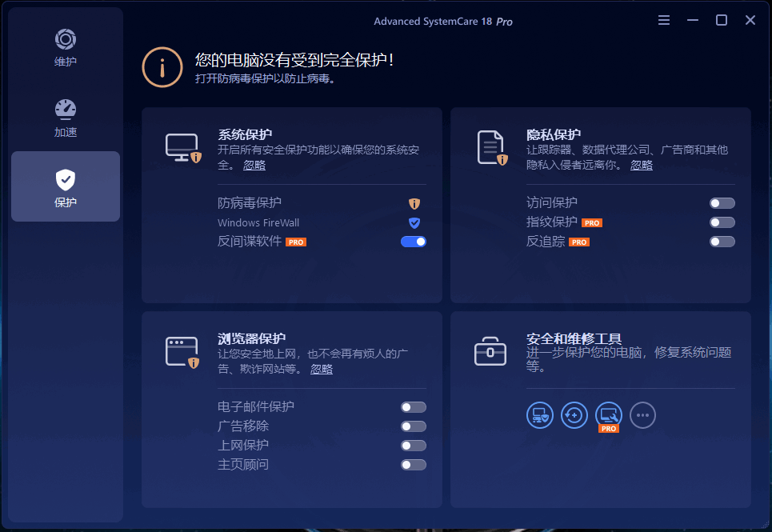The image size is (772, 532).
Task: Select the 保护 (Protect) sidebar tab
Action: pyautogui.click(x=66, y=186)
